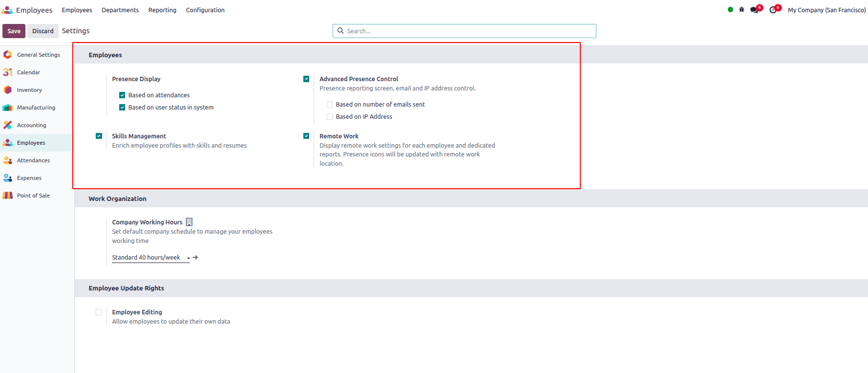Click the Presence Display label

pos(136,79)
